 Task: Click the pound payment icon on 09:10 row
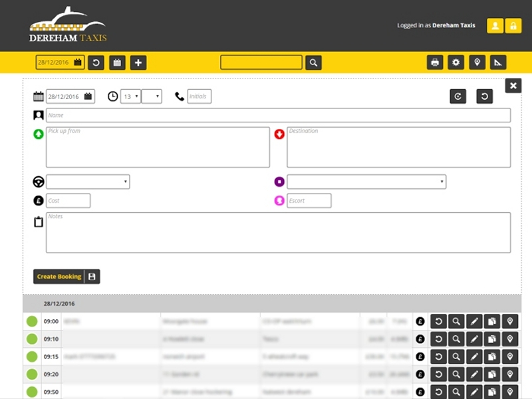pyautogui.click(x=420, y=339)
